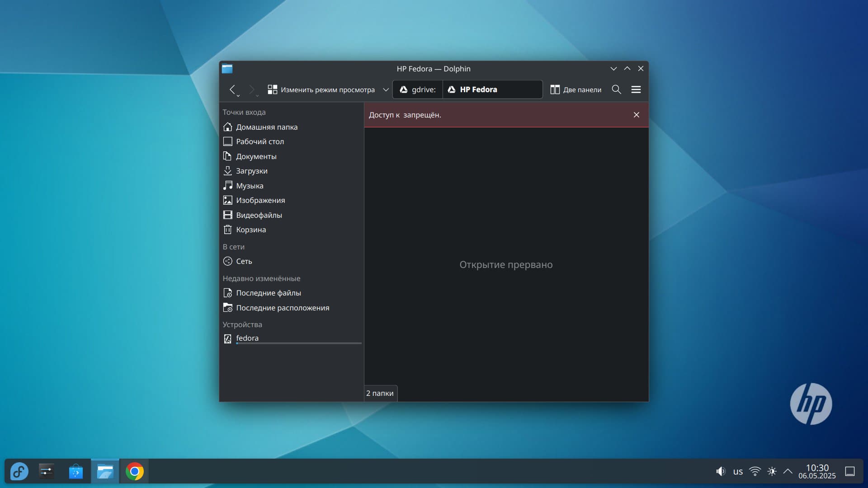Screen dimensions: 868x488
Task: Click the globe icon beside Сеть
Action: point(227,261)
